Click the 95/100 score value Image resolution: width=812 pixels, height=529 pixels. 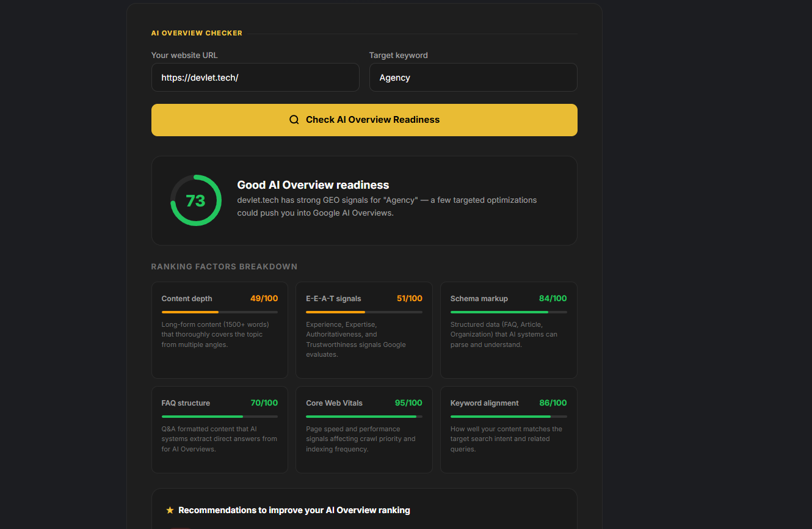408,403
